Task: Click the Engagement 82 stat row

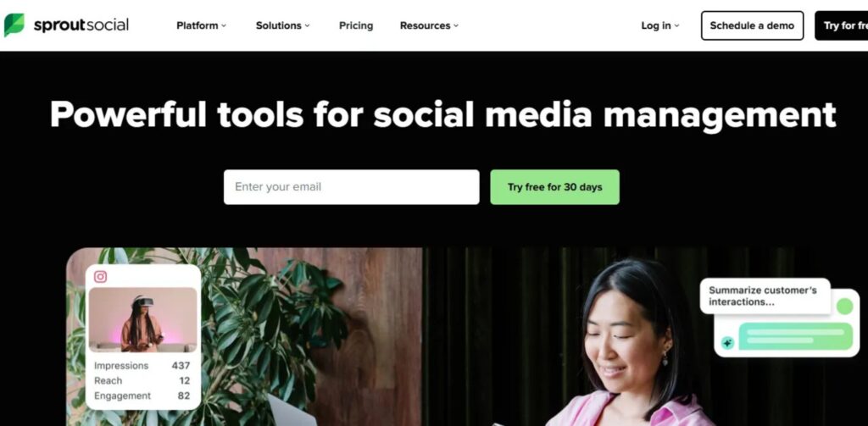Action: [x=142, y=396]
